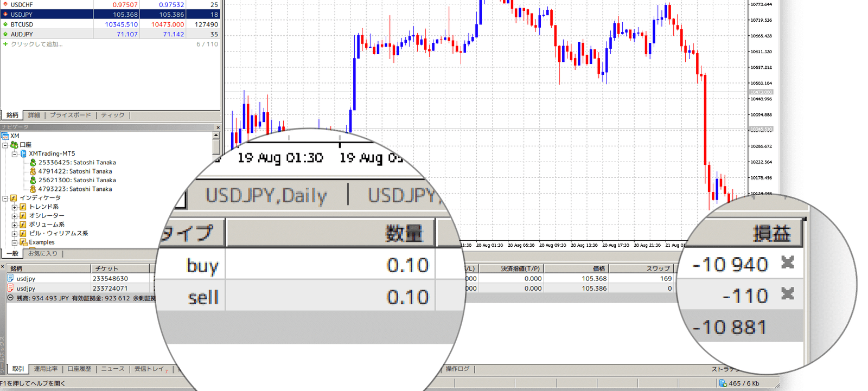Click the BTCUSD symbol arrow icon
Viewport: 868px width, 391px height.
5,24
